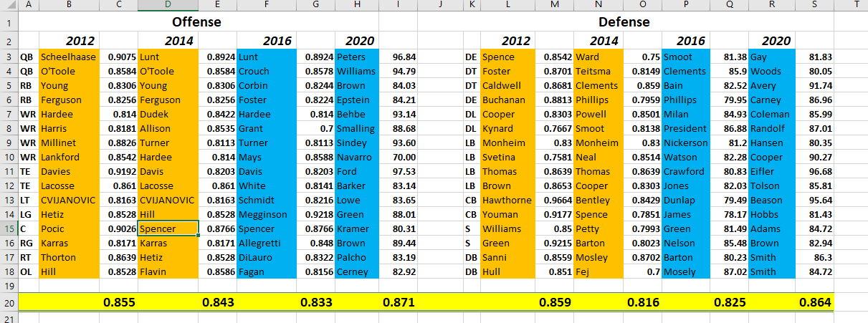The width and height of the screenshot is (868, 323).
Task: Click the "Allegretti" cell
Action: click(262, 244)
